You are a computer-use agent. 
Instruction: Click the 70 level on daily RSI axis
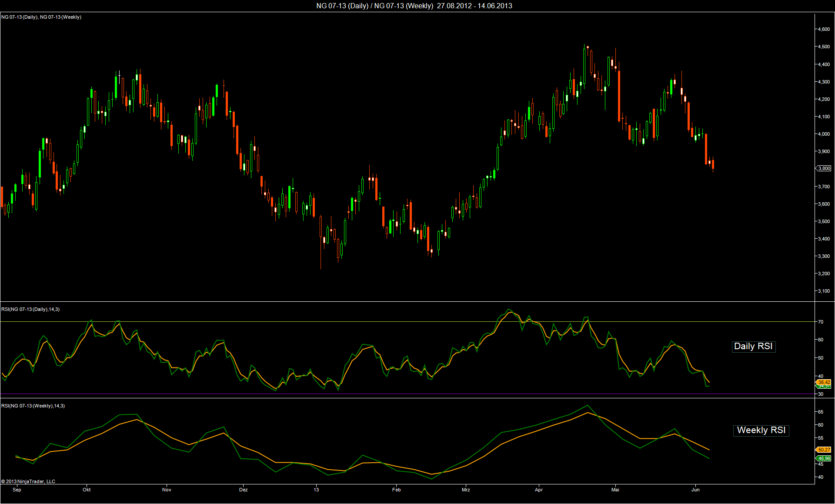(x=821, y=322)
